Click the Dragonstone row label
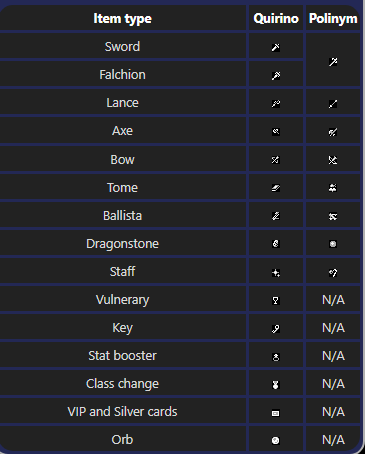 click(122, 244)
